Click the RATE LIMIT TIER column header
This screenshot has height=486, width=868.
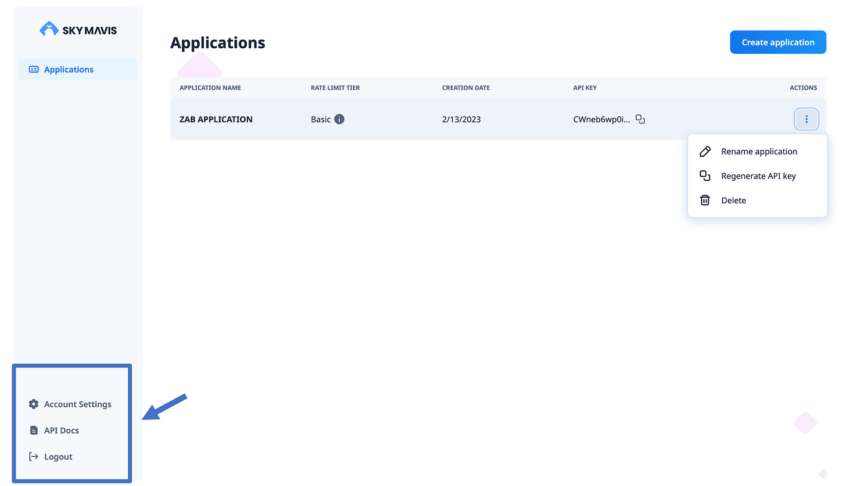click(335, 88)
